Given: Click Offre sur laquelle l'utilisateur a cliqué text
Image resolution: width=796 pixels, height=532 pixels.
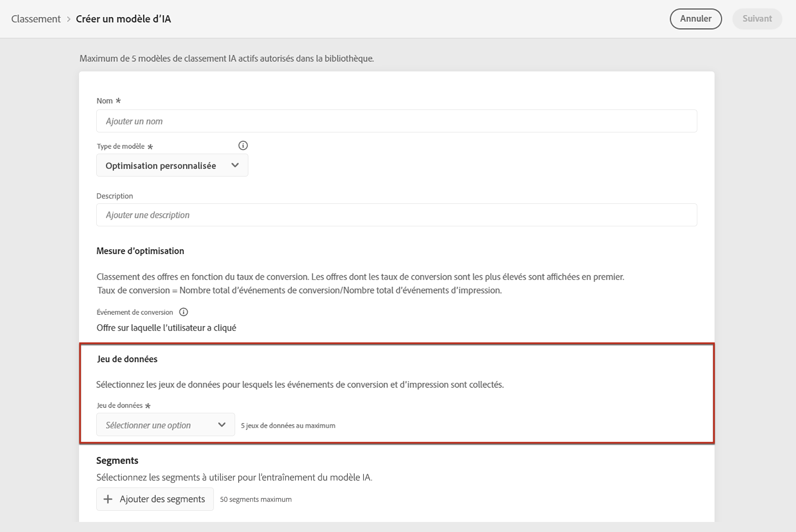Looking at the screenshot, I should pos(166,328).
